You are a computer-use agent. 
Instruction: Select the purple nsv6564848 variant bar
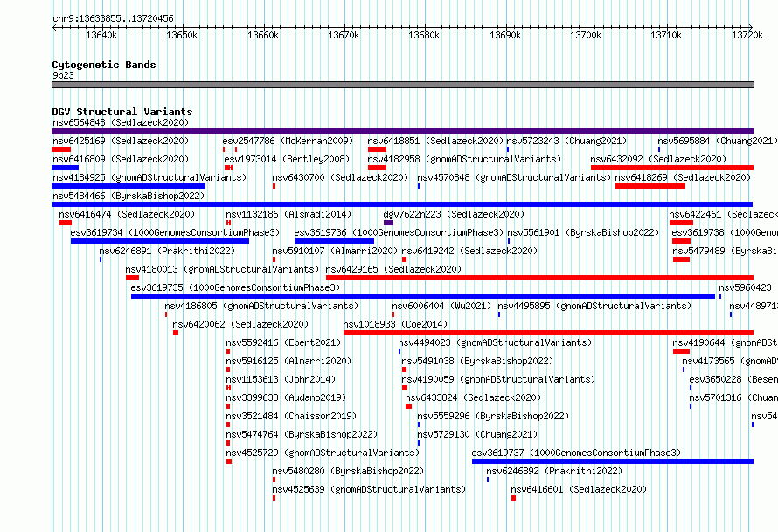(x=402, y=131)
